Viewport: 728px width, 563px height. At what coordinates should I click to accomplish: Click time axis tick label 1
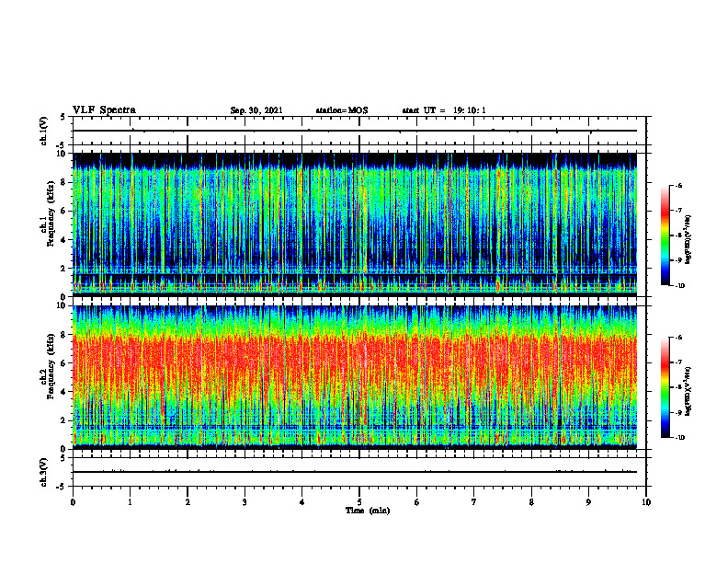tap(130, 502)
